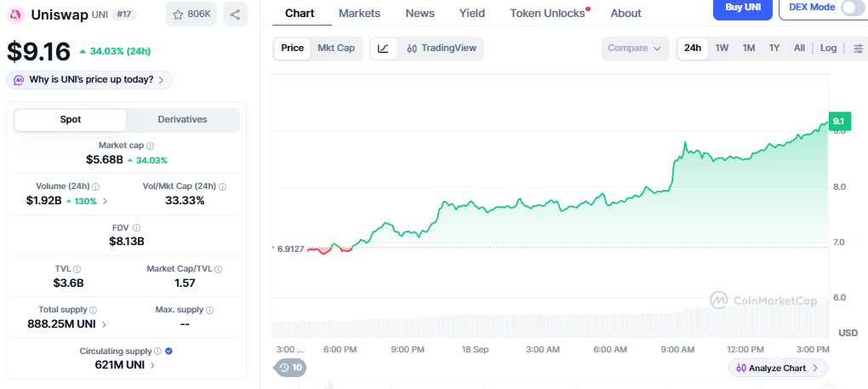Open the history clock 10 badge
Viewport: 868px width, 389px height.
pos(291,367)
